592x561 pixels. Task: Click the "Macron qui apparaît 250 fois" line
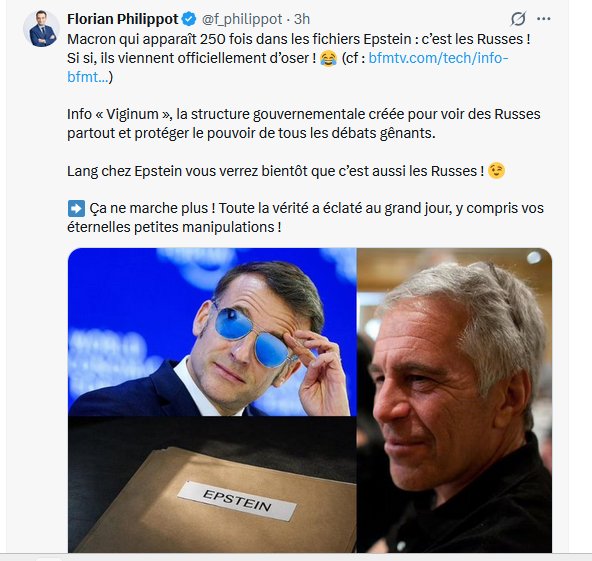299,39
